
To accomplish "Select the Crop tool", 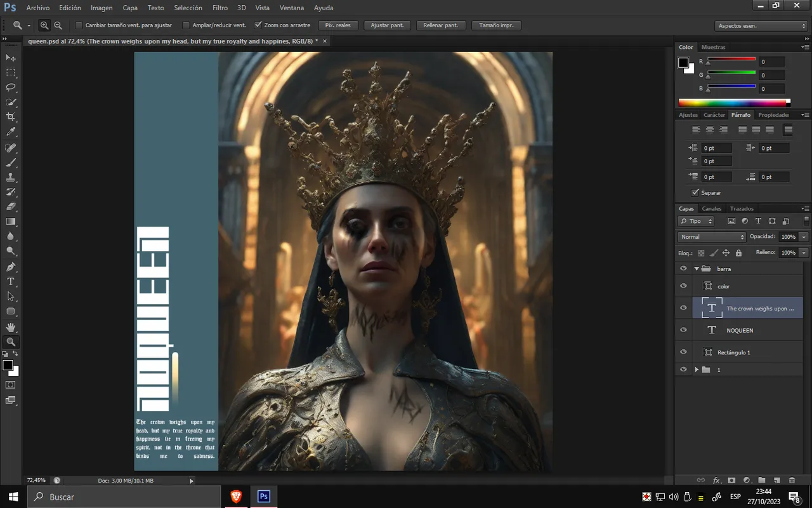I will (11, 117).
